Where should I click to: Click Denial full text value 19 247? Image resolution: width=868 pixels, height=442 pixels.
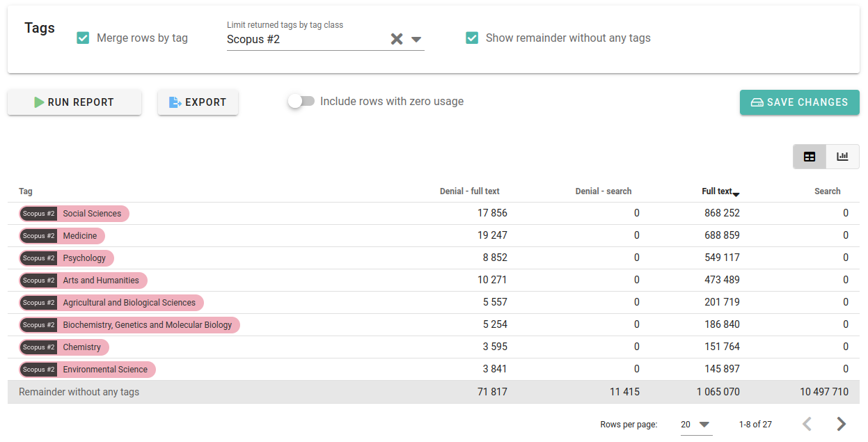coord(492,235)
